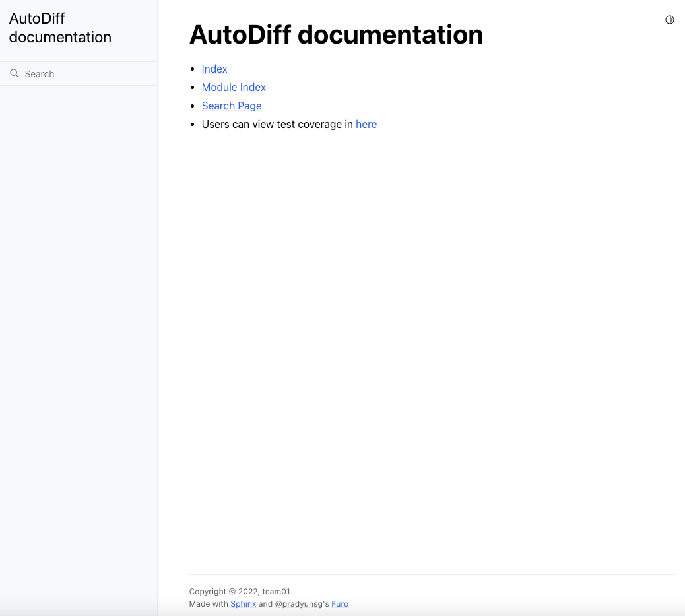Click the horizontal divider above the footer
The width and height of the screenshot is (685, 616).
(x=432, y=574)
